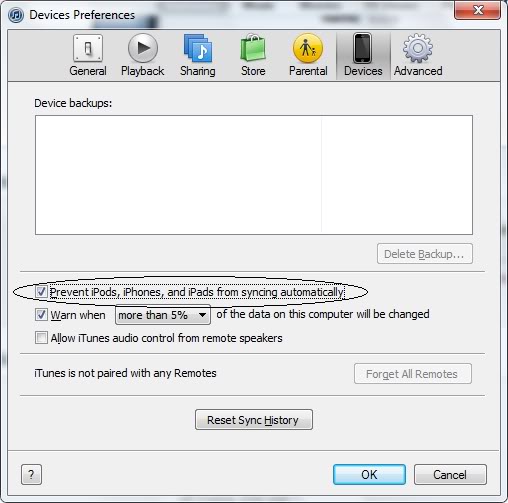This screenshot has height=503, width=508.
Task: Expand the more than 5% dropdown
Action: tap(163, 315)
